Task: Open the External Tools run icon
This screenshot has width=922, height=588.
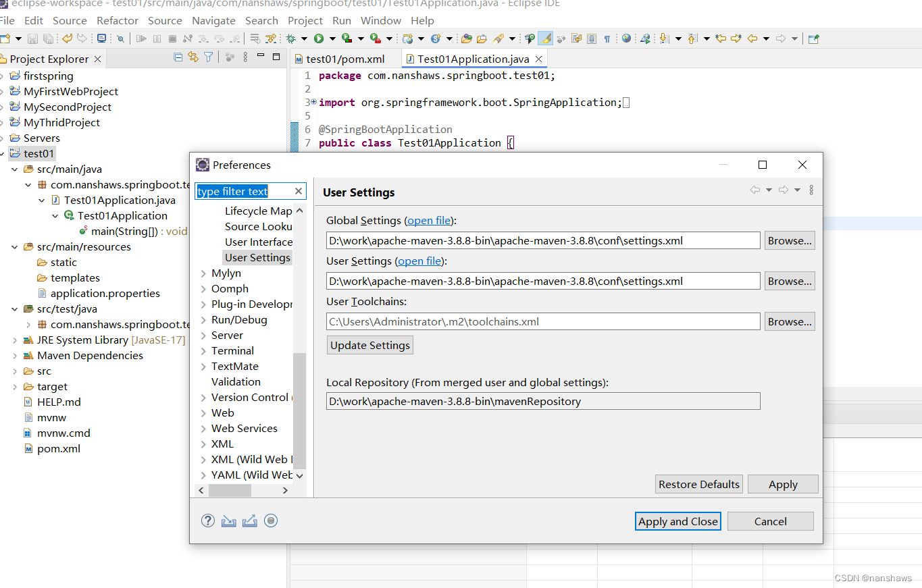Action: [x=375, y=38]
